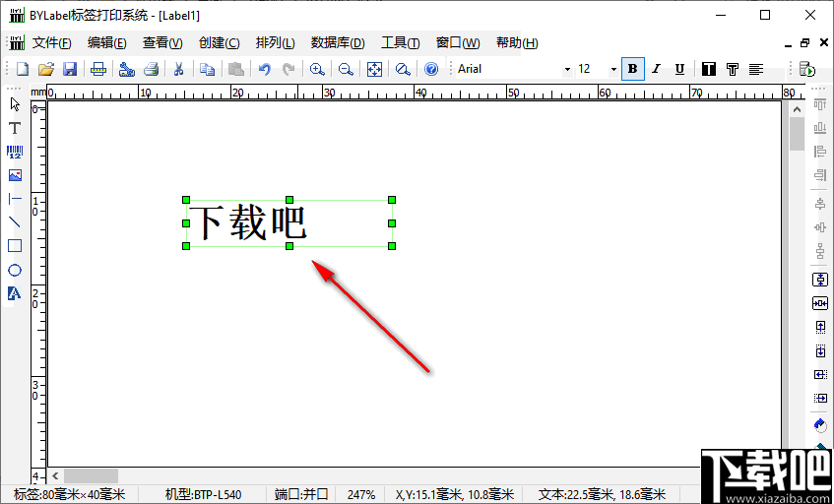Open an existing label file
This screenshot has height=504, width=834.
[x=46, y=69]
